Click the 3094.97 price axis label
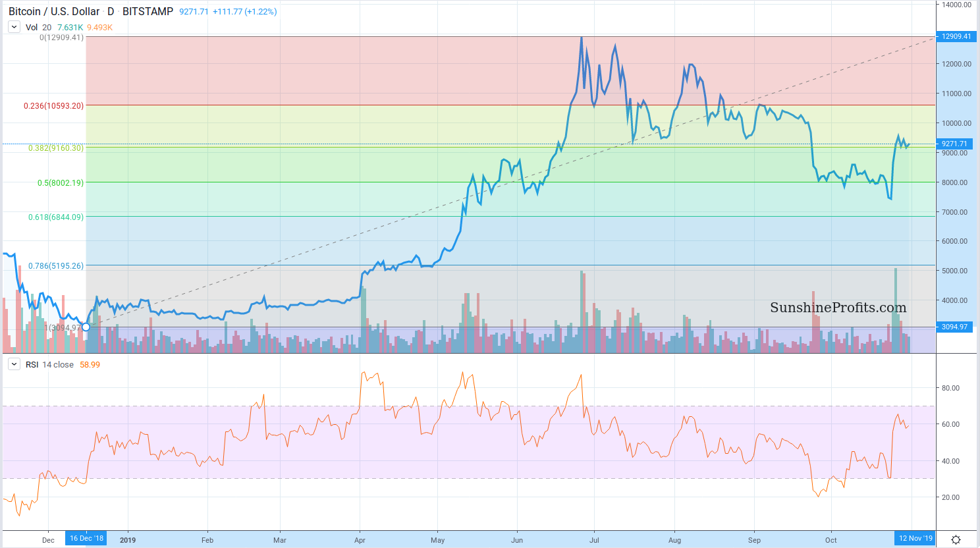Screen dimensions: 980x548 point(954,327)
